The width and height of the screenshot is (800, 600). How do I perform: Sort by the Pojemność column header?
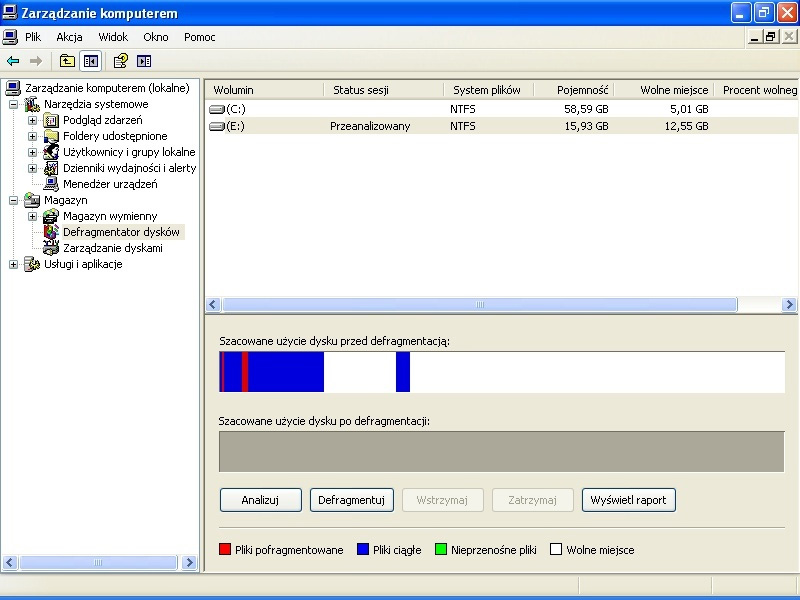(x=574, y=90)
